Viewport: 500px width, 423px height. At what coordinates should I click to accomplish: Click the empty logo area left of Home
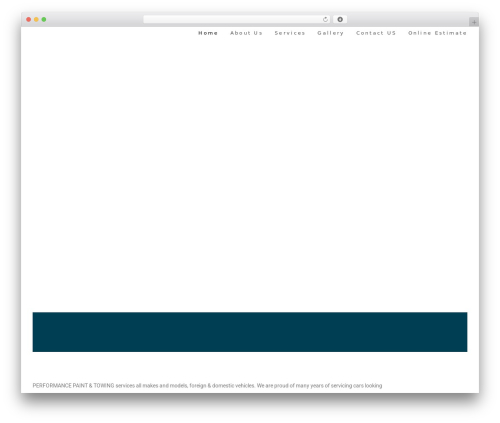pos(107,33)
